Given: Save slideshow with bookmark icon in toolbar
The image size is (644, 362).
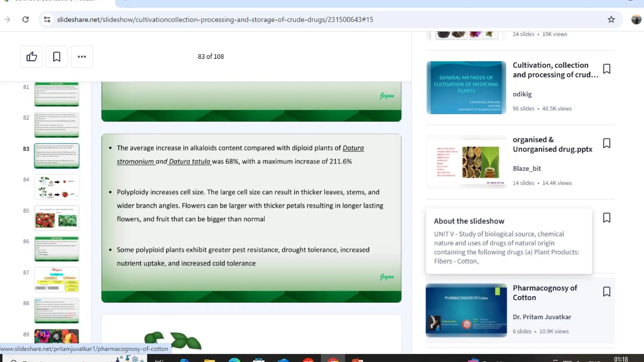Looking at the screenshot, I should click(57, 57).
